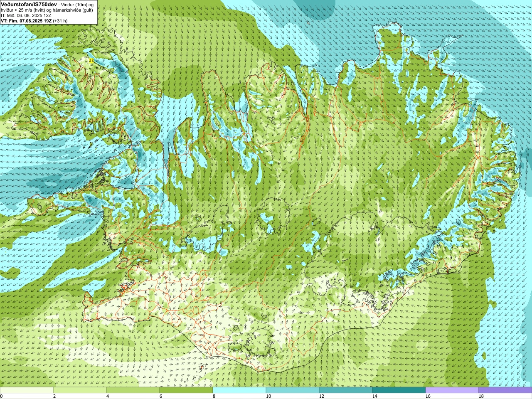Click the legend label 16

click(428, 396)
